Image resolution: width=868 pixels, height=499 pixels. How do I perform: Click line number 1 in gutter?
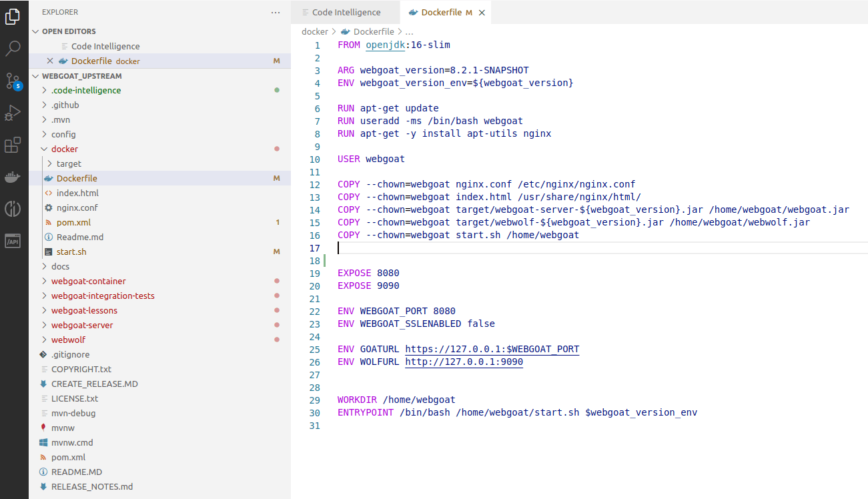318,45
